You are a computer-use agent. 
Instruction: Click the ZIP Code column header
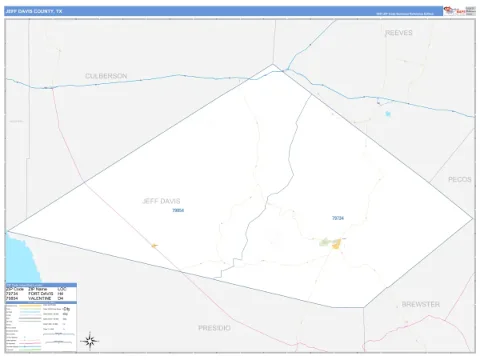coord(15,289)
